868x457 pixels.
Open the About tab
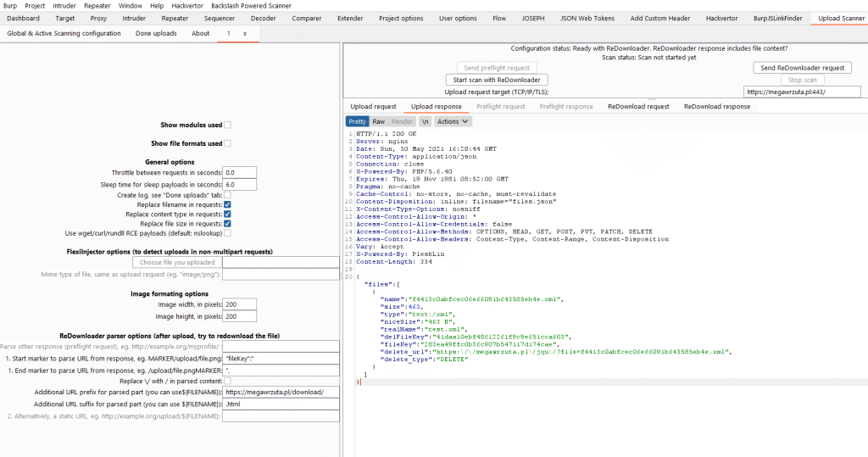click(200, 33)
